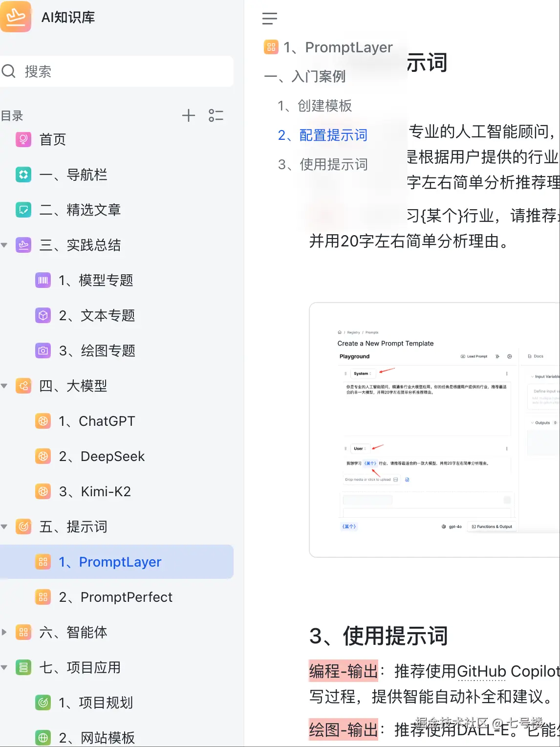Click the green icon beside 项目规划
Viewport: 560px width, 747px height.
coord(43,703)
